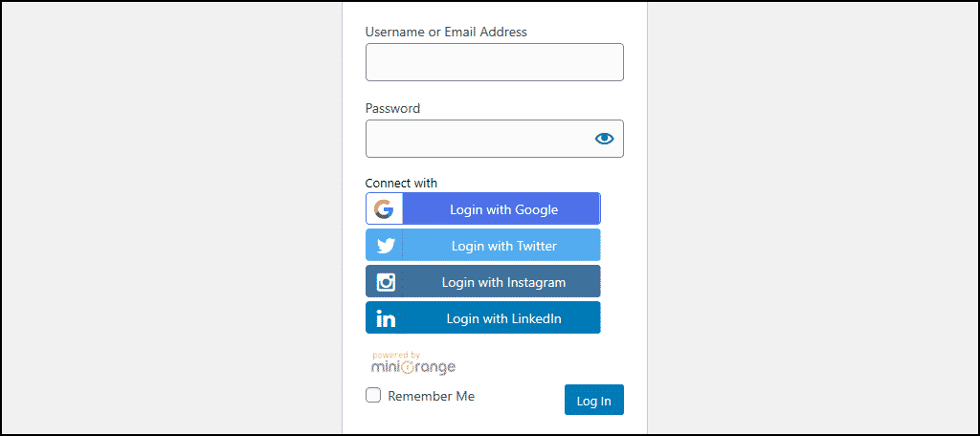Sign in using 'Login with Instagram'

click(x=483, y=281)
